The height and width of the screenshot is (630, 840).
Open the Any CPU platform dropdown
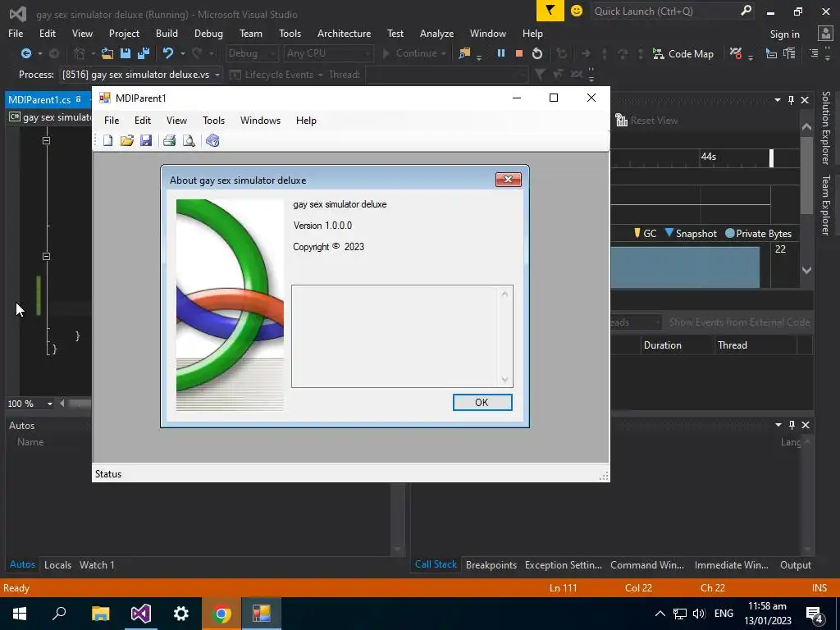click(x=328, y=53)
